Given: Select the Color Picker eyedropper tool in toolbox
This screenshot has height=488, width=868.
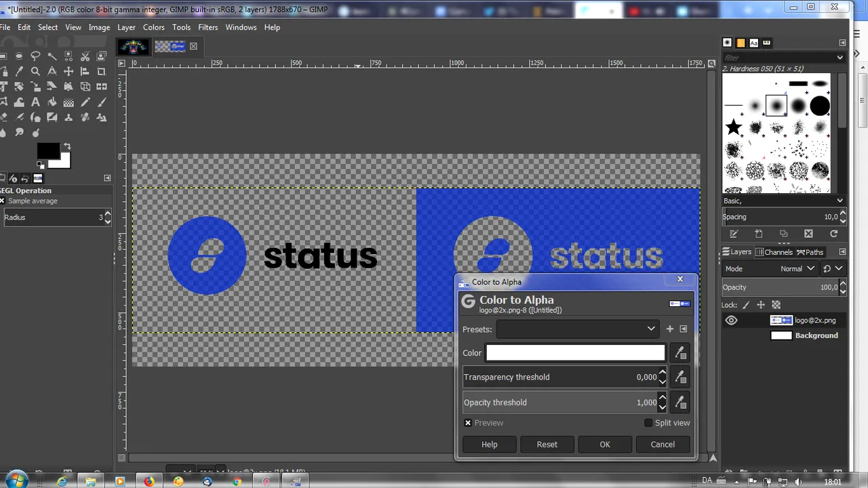Looking at the screenshot, I should coord(19,71).
